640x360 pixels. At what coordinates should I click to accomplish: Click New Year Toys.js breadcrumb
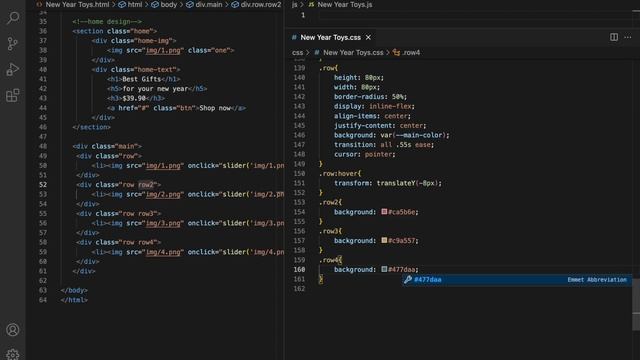tap(344, 4)
